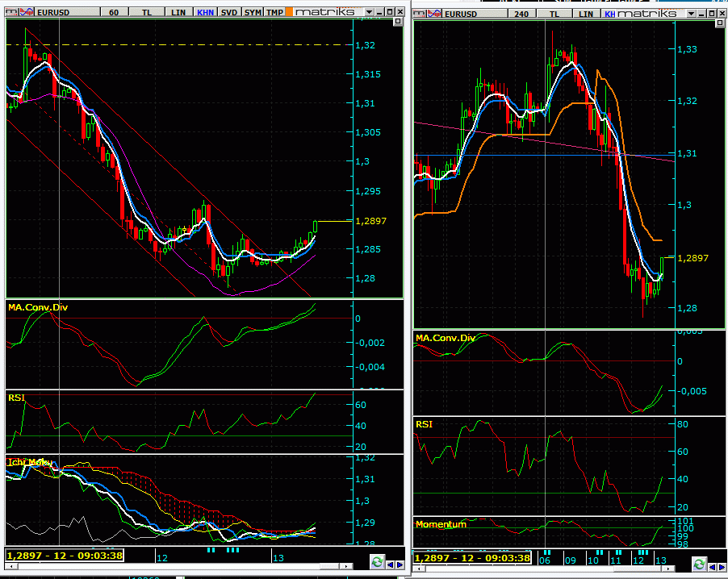728x579 pixels.
Task: Click the refresh icon below the 60-minute chart
Action: [377, 562]
